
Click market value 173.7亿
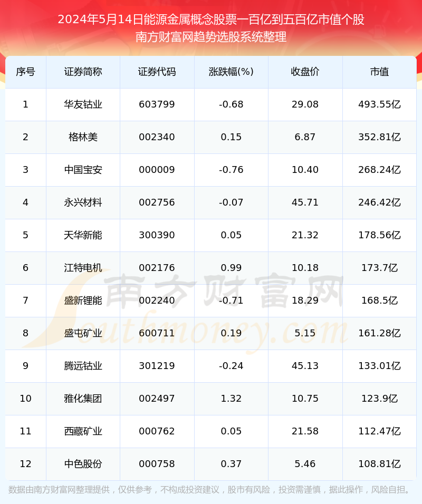pyautogui.click(x=380, y=268)
